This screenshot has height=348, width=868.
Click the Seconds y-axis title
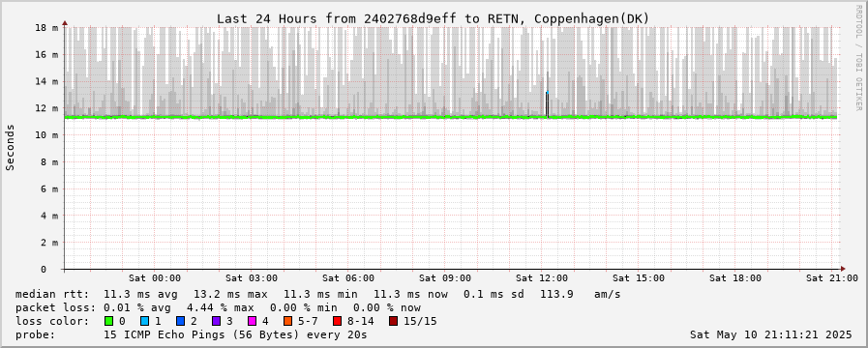tap(10, 147)
